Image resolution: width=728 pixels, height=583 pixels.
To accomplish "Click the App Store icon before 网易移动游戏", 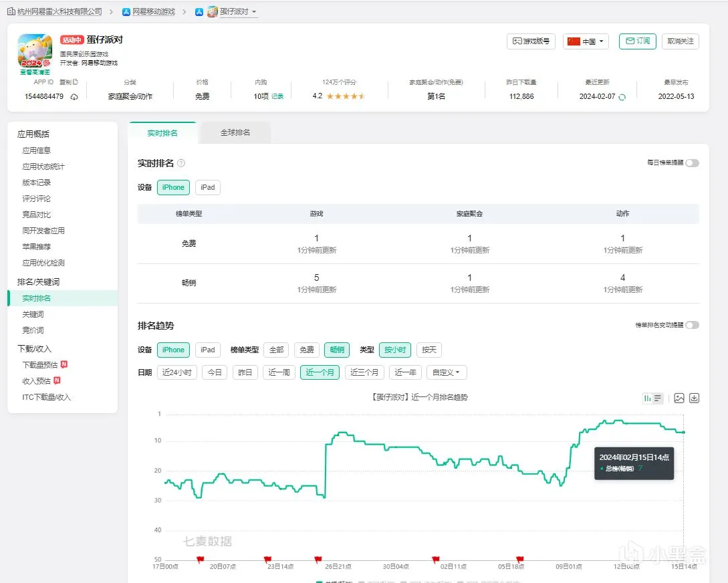I will [126, 11].
